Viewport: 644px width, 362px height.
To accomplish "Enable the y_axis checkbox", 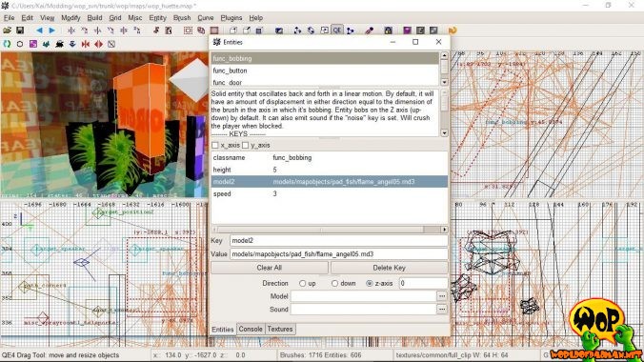I will [246, 145].
